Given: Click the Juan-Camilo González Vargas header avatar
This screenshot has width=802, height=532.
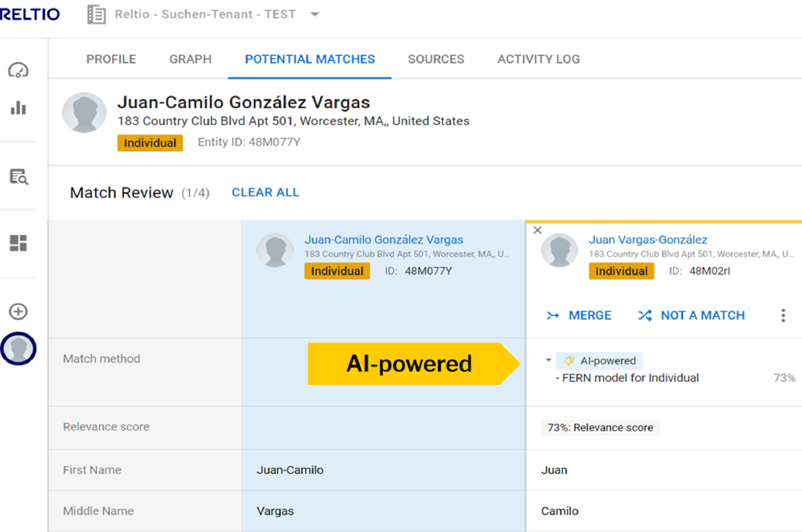Looking at the screenshot, I should coord(84,113).
